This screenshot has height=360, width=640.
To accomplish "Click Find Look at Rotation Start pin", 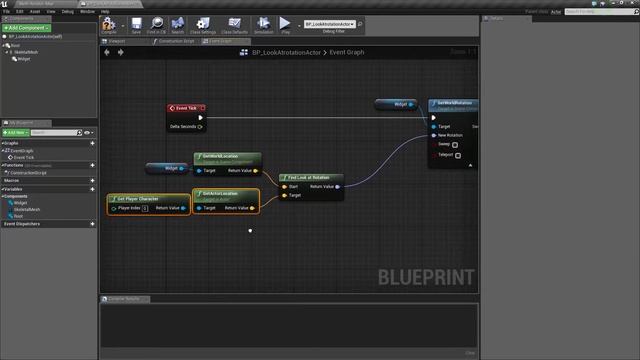I will click(x=284, y=187).
